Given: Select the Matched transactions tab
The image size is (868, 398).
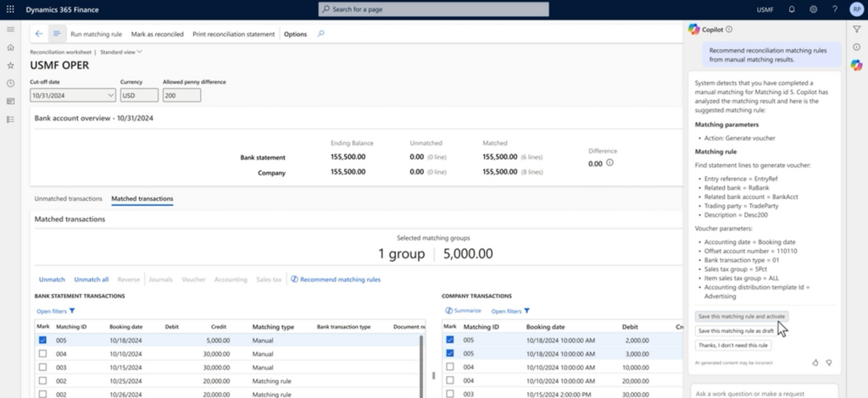Looking at the screenshot, I should [x=142, y=198].
